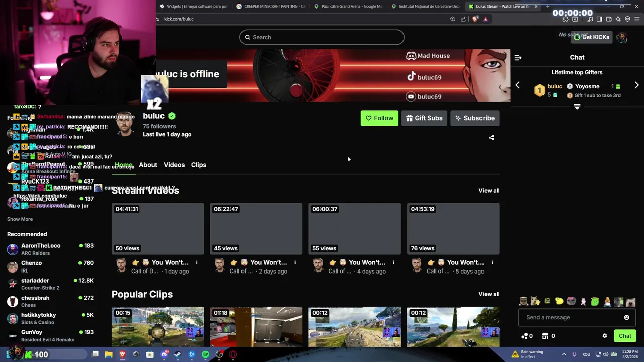The width and height of the screenshot is (644, 362).
Task: Open the media control music-note icon
Action: 590,19
